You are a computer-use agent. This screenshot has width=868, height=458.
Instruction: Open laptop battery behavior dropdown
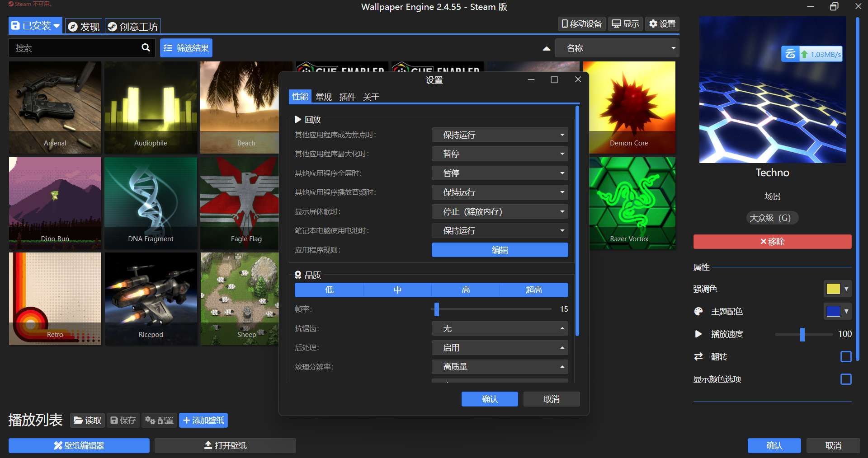500,230
